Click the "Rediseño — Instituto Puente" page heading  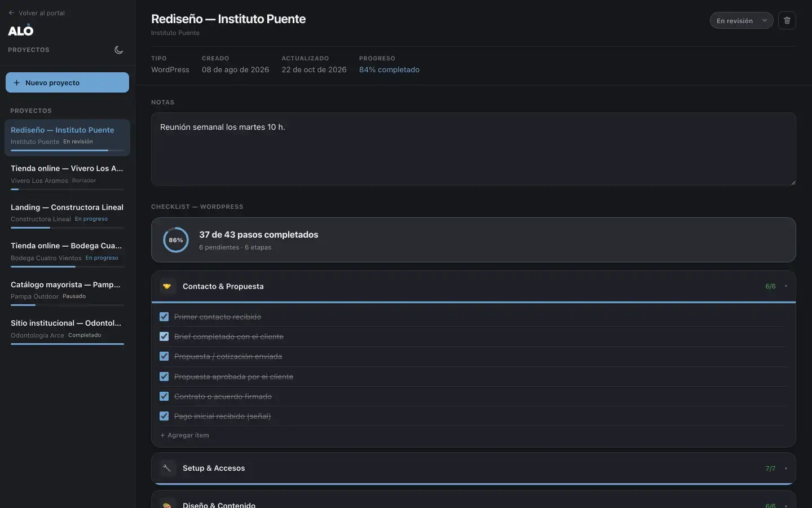click(x=228, y=19)
